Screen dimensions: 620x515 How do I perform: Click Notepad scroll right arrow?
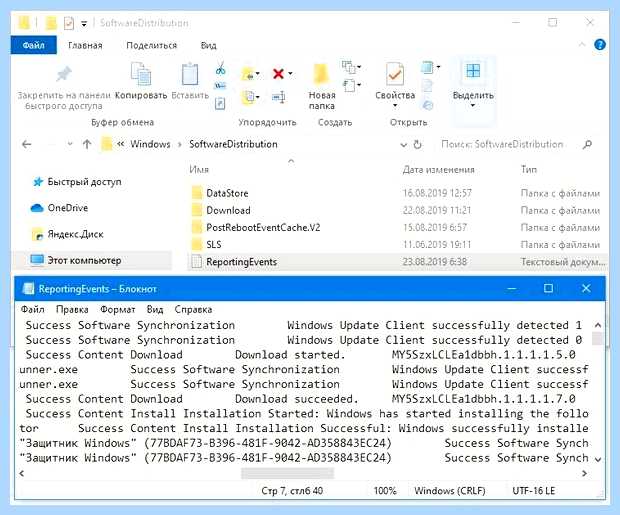coord(584,473)
